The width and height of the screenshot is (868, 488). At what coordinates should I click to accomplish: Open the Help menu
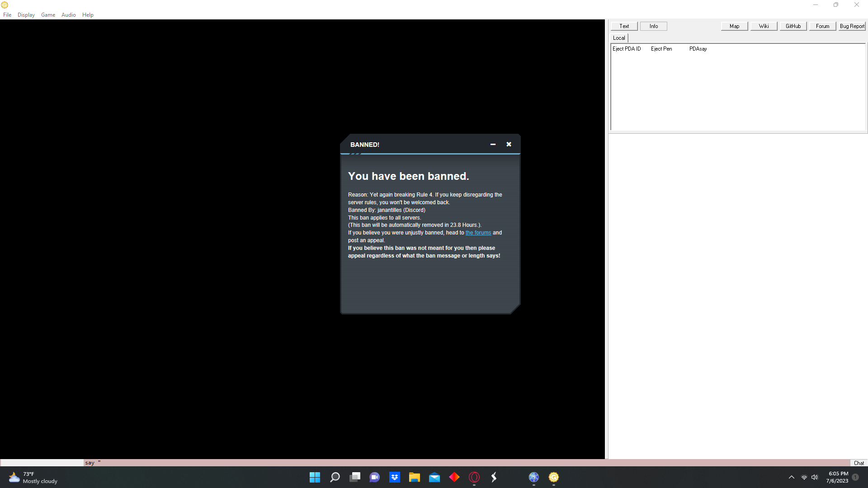click(88, 15)
